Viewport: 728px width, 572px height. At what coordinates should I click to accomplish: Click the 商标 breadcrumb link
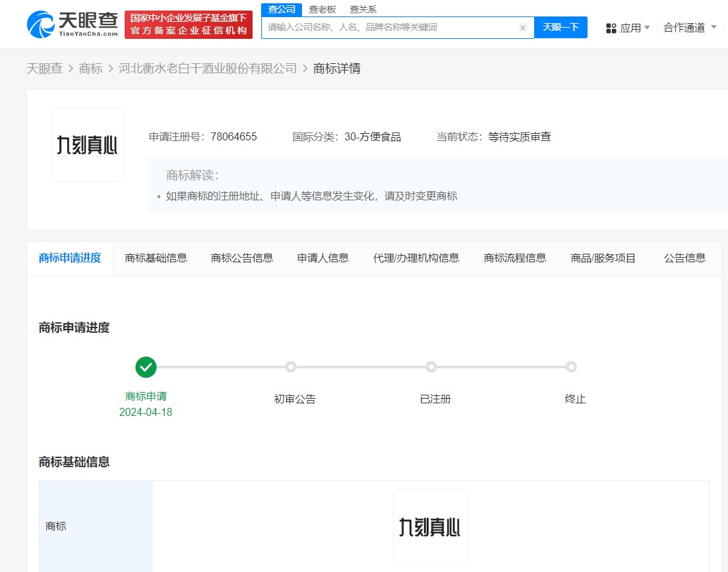pyautogui.click(x=90, y=68)
